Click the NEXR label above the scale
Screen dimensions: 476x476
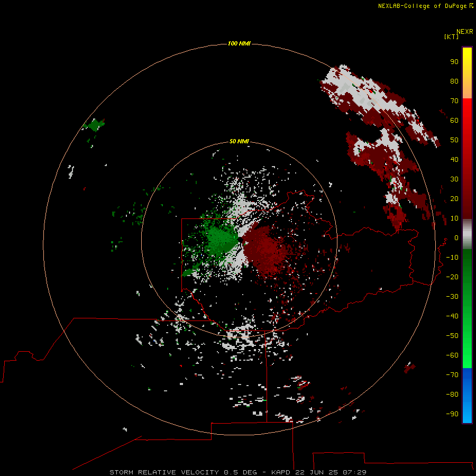tap(464, 32)
